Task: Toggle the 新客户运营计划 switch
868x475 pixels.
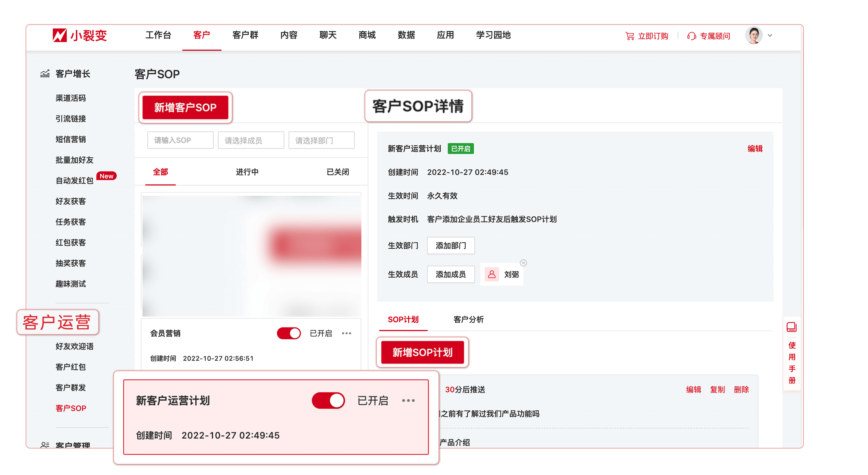Action: pos(328,401)
